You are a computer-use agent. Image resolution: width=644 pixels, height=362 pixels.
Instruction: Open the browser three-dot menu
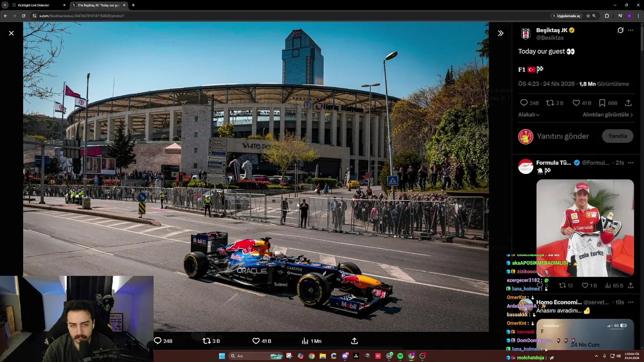(x=638, y=16)
